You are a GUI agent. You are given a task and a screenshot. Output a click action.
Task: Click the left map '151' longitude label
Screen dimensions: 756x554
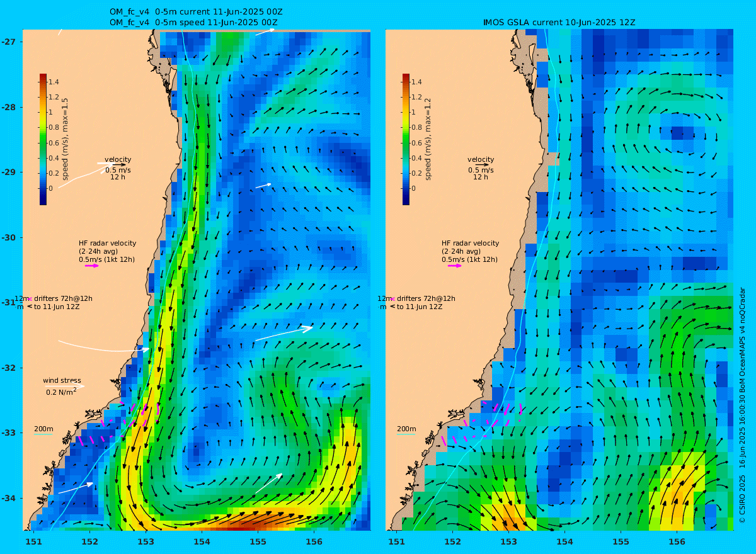(x=33, y=541)
